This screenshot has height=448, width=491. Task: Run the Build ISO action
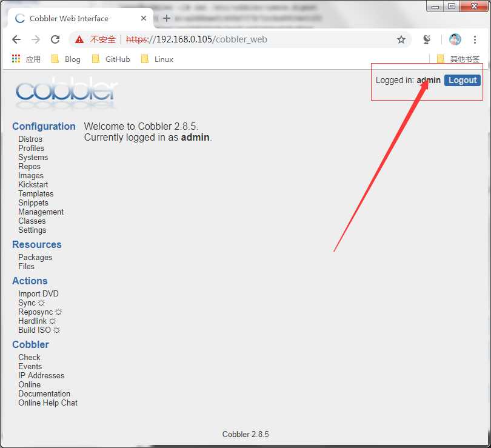tap(39, 330)
